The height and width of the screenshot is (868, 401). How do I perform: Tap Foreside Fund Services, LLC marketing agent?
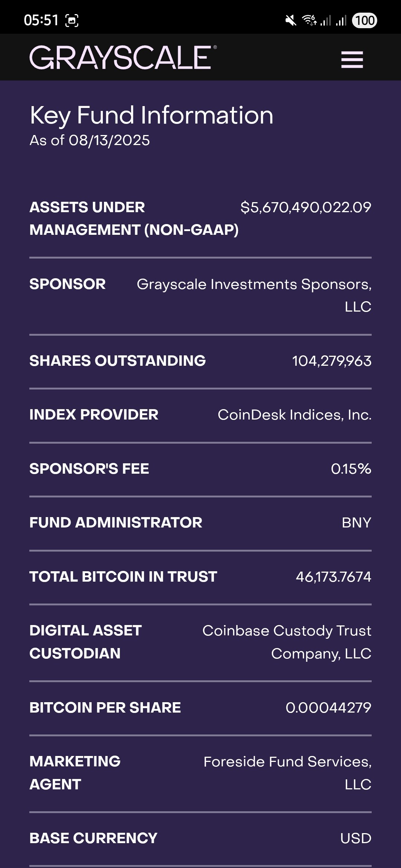click(x=288, y=773)
